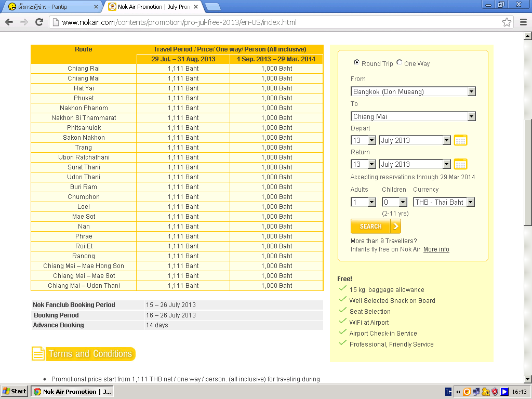Click the browser forward arrow
The width and height of the screenshot is (532, 399).
pos(24,22)
